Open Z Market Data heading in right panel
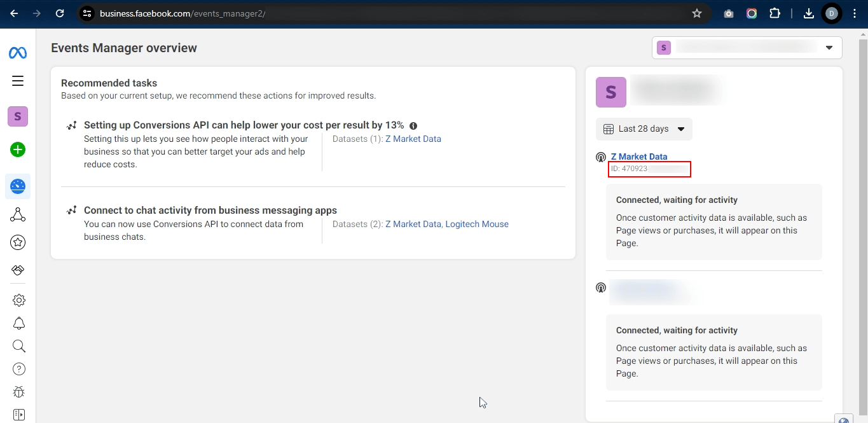 [639, 156]
